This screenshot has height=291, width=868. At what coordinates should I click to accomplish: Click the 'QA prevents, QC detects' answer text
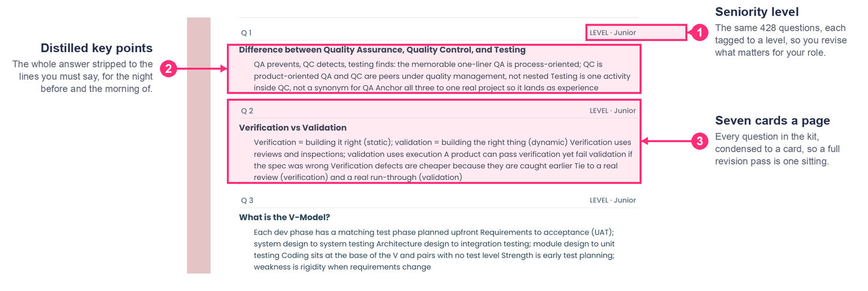442,76
